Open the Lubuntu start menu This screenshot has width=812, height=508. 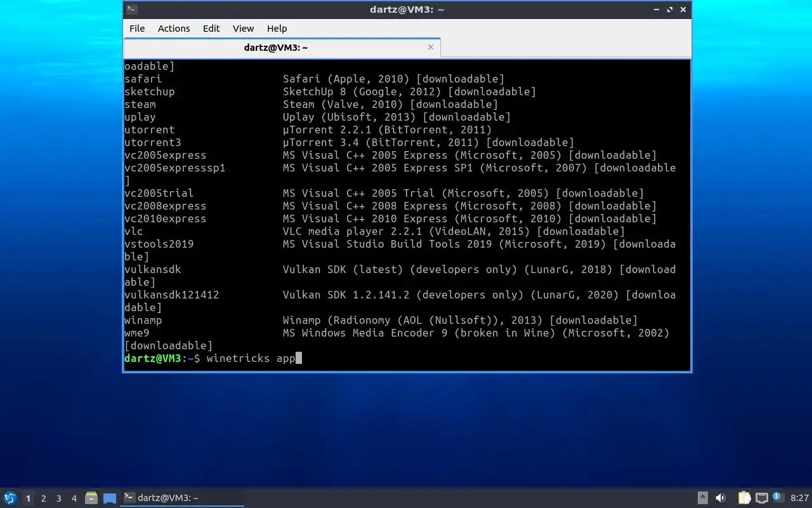[x=10, y=498]
